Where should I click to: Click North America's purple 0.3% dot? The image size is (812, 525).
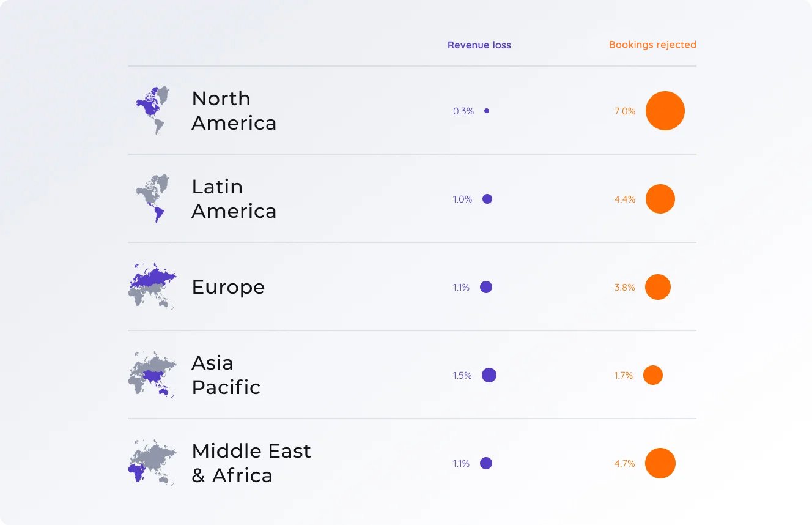pyautogui.click(x=487, y=111)
